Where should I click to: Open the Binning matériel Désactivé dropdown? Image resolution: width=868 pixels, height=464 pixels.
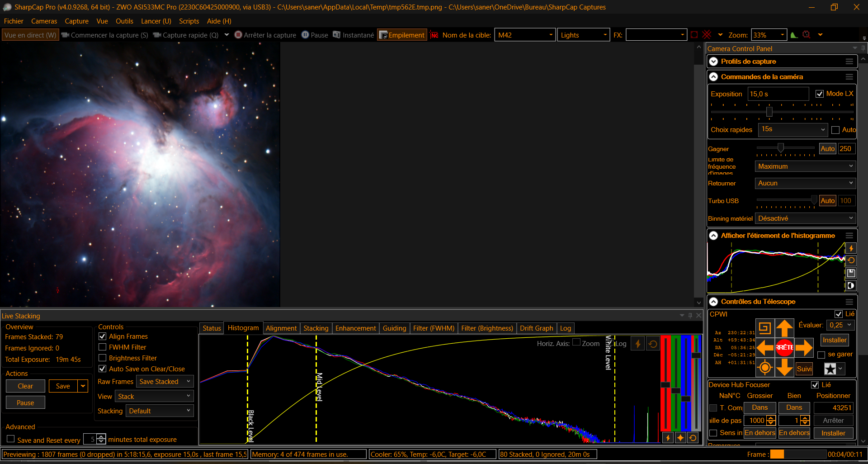click(x=805, y=218)
